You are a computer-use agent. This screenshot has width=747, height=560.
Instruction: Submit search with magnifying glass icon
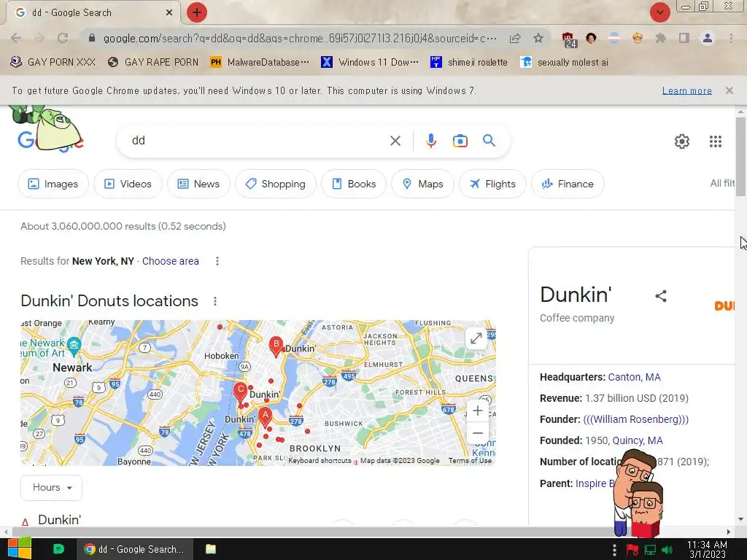(x=489, y=141)
